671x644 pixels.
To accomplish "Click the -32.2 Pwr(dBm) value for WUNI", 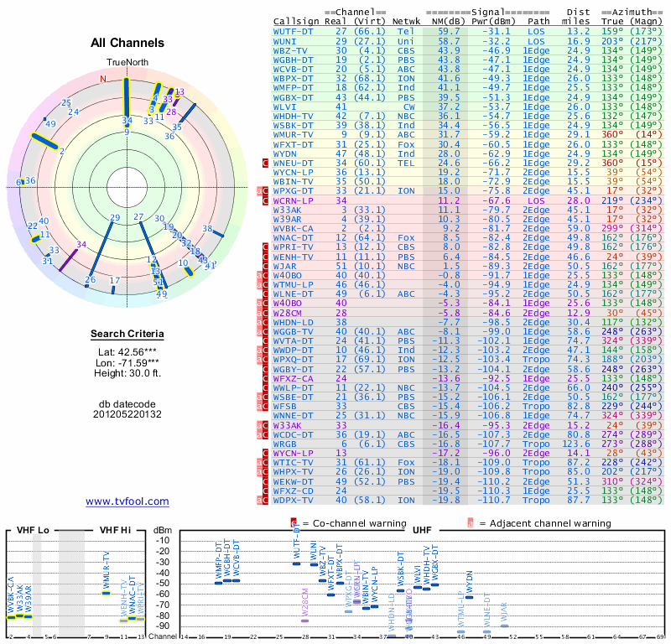I will pos(497,41).
